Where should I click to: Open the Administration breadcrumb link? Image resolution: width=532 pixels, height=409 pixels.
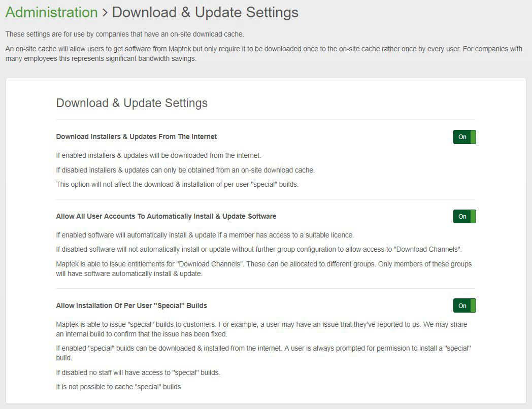pyautogui.click(x=51, y=12)
